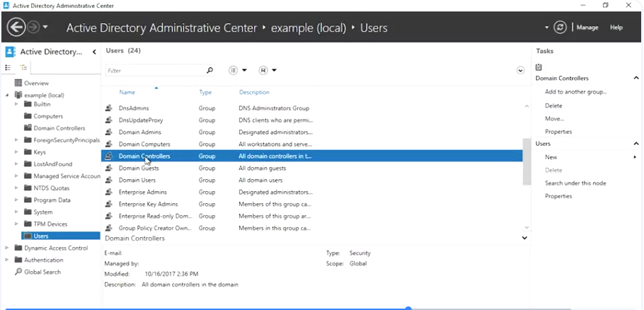Expand Managed Service Accounts node
The width and height of the screenshot is (644, 310).
(x=16, y=176)
